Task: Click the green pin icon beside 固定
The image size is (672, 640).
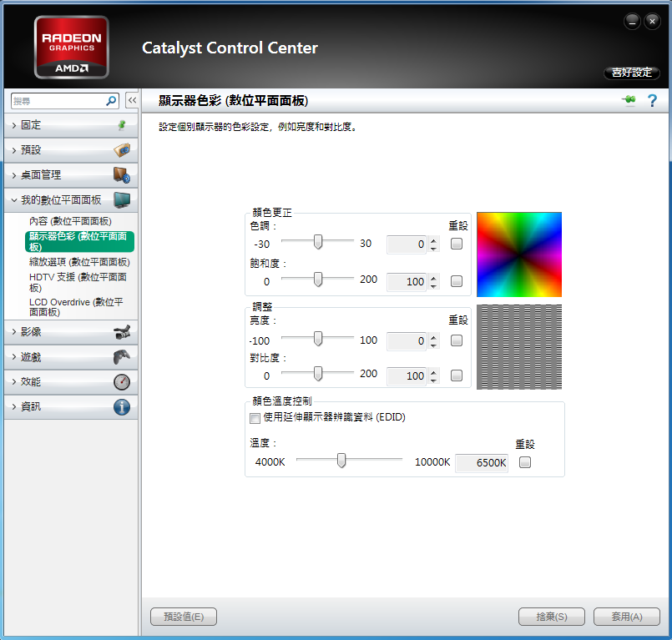Action: coord(122,125)
